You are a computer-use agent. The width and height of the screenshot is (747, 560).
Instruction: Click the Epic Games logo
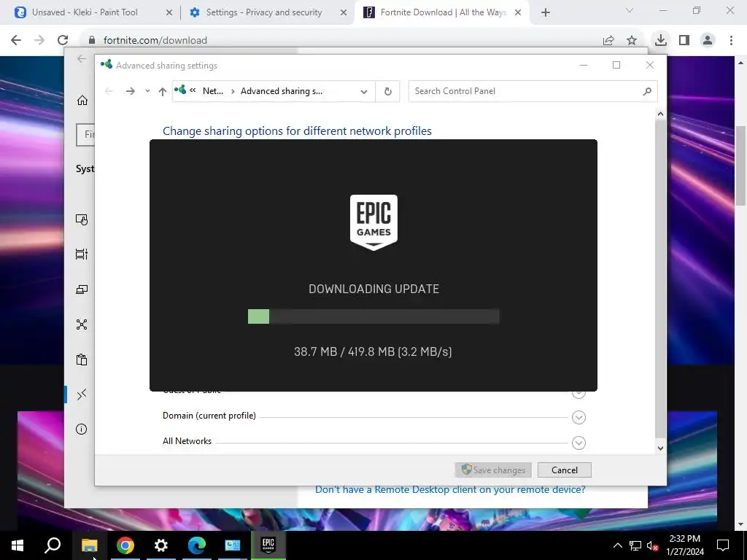[373, 222]
